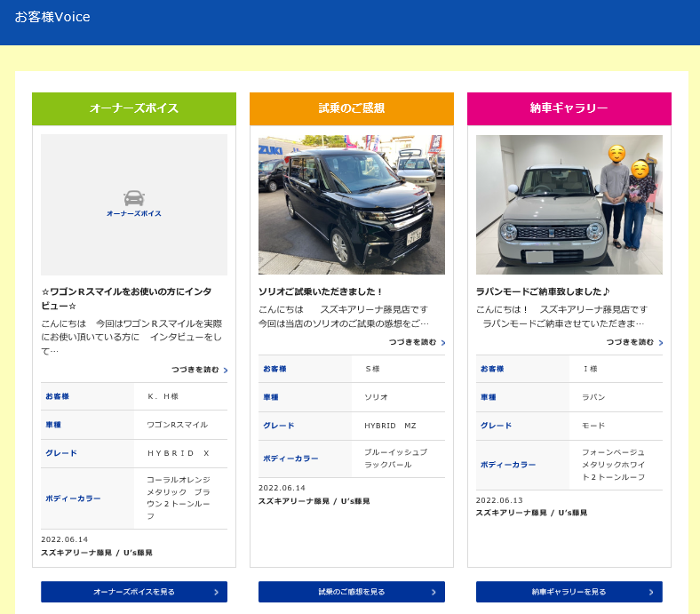The width and height of the screenshot is (700, 614).
Task: Click the chevron next to the Lapin つづきを読む
Action: pyautogui.click(x=661, y=342)
